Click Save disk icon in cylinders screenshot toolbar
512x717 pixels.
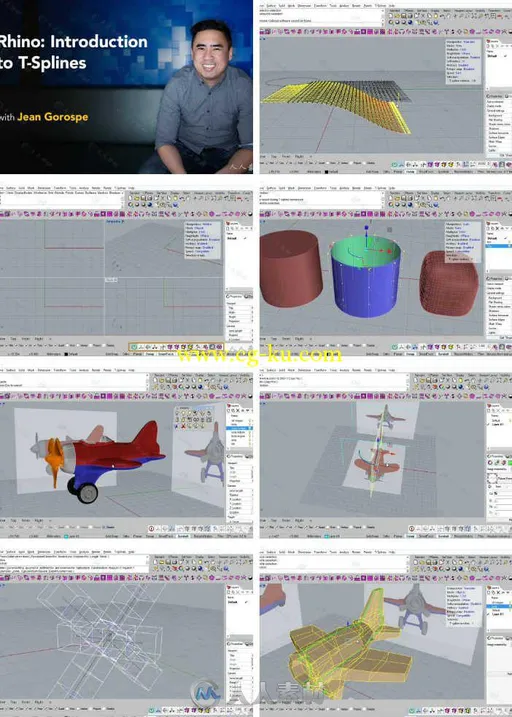[x=402, y=198]
